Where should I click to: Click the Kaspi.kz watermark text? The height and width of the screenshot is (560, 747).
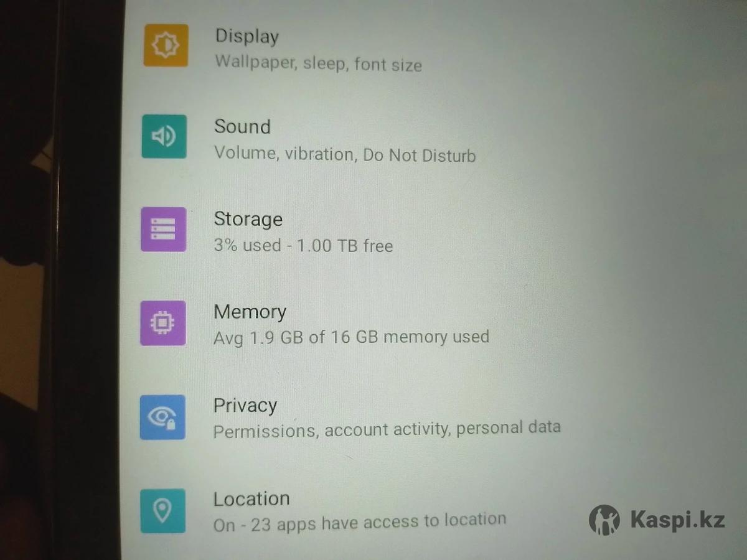[x=677, y=520]
